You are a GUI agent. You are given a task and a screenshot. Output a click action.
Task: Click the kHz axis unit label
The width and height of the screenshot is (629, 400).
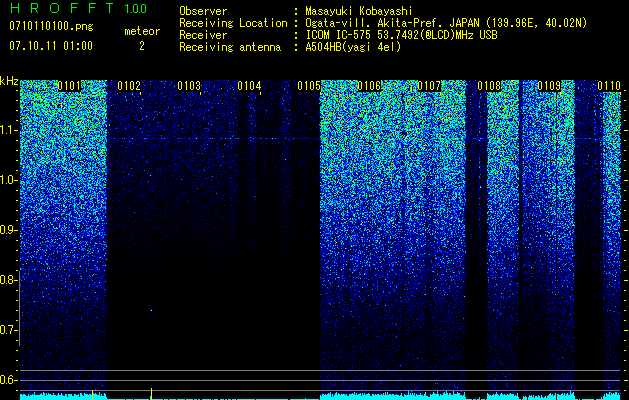(9, 81)
